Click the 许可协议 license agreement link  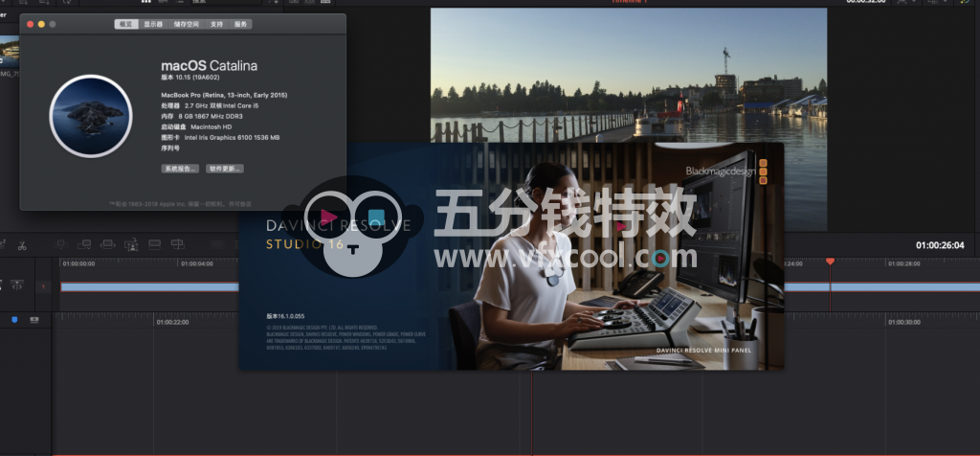(240, 204)
